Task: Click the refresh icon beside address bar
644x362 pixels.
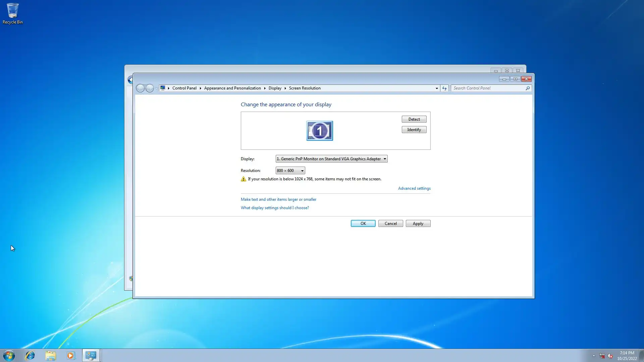Action: pos(444,88)
